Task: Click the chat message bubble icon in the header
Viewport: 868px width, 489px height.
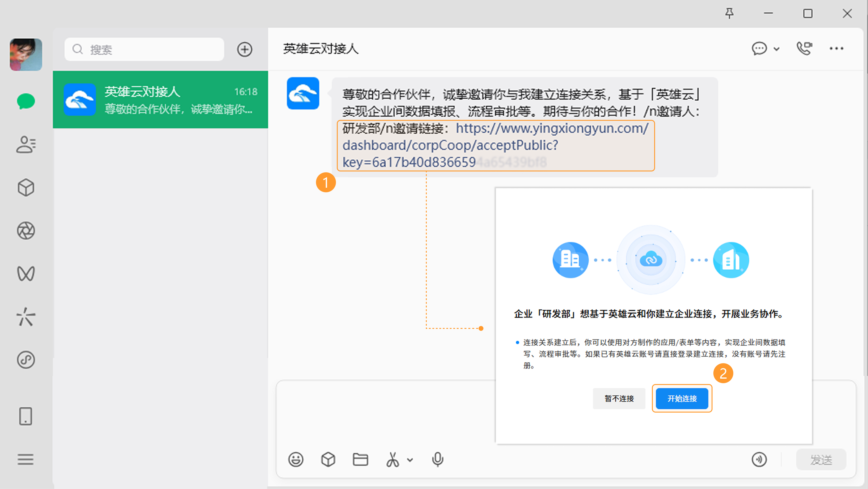Action: (759, 49)
